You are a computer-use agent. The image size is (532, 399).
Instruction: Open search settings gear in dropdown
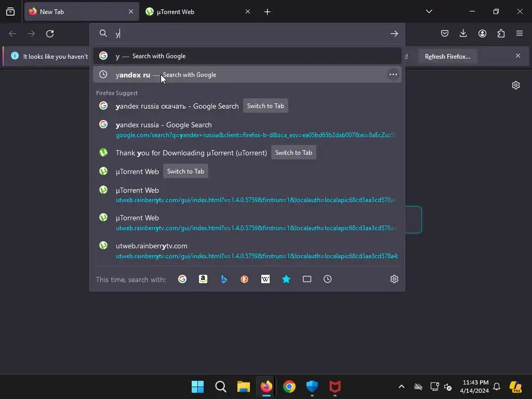click(394, 279)
